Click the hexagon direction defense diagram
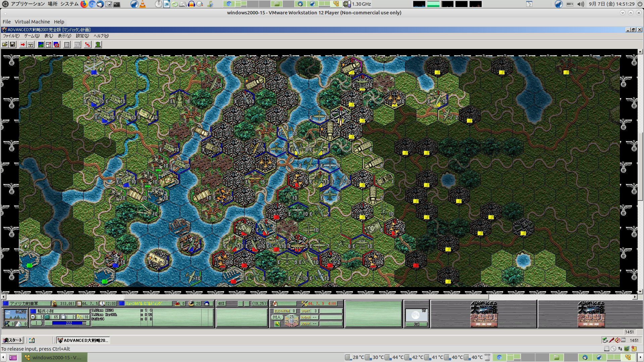Screen dimensions: 644x362 pos(291,321)
